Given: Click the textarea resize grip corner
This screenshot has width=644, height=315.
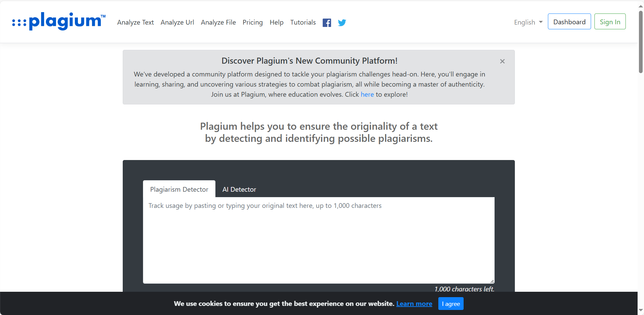Looking at the screenshot, I should coord(492,281).
